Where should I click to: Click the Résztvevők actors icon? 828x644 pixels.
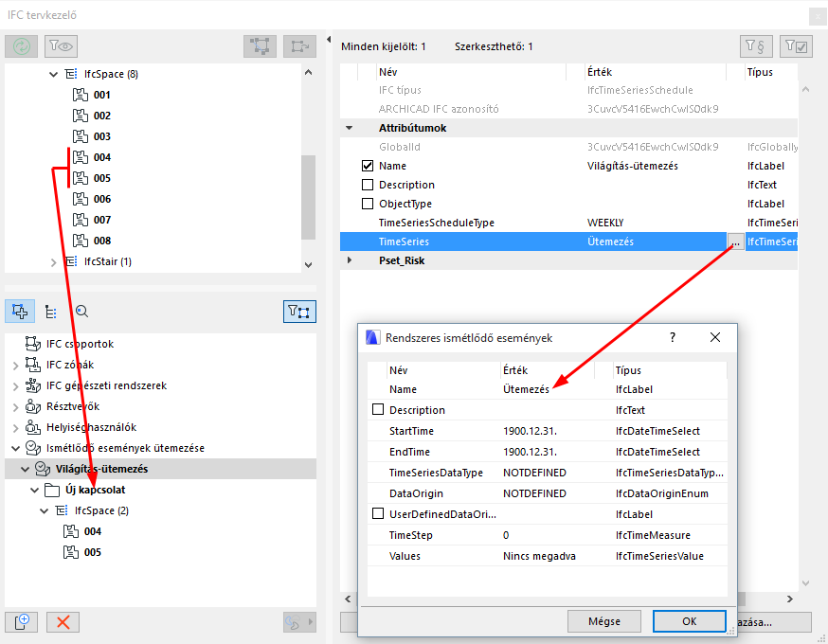tap(33, 406)
